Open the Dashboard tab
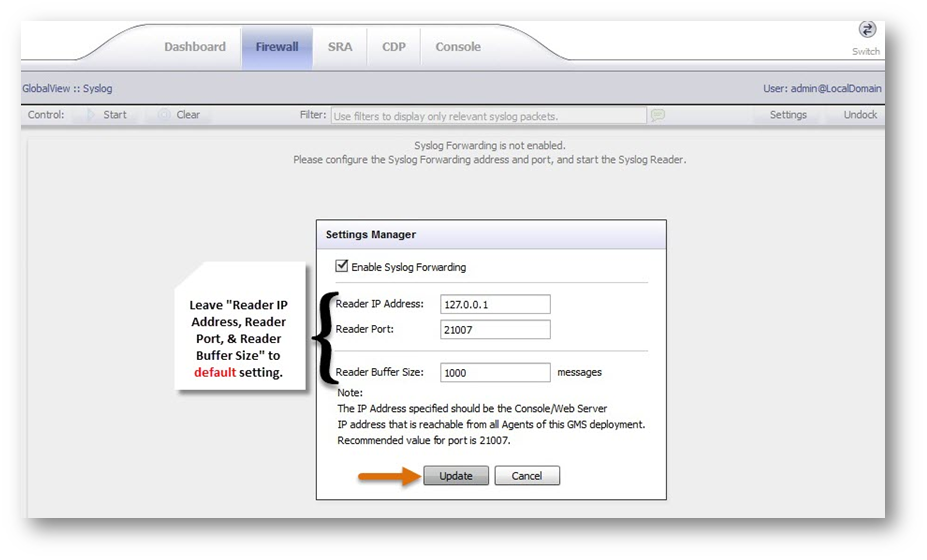The height and width of the screenshot is (560, 927). 195,47
